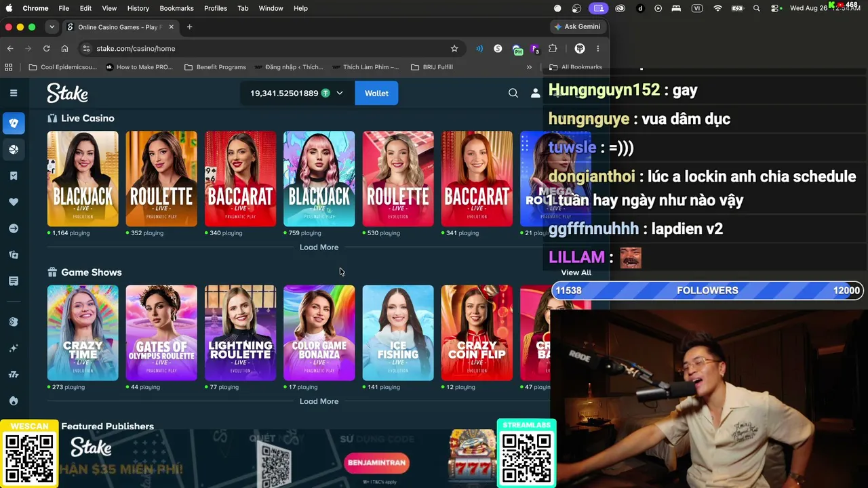Open the Chrome apps grid in bookmarks bar
This screenshot has width=868, height=488.
tap(9, 67)
